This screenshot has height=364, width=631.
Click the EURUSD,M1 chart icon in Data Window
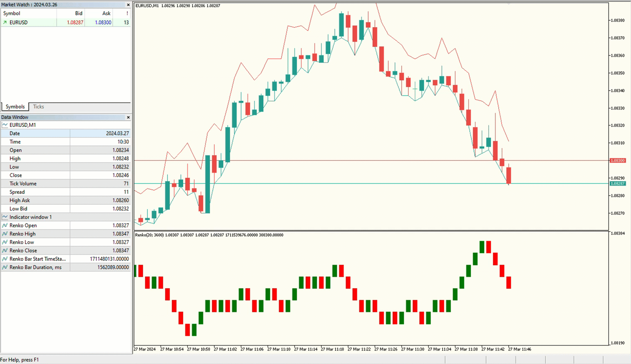tap(5, 125)
